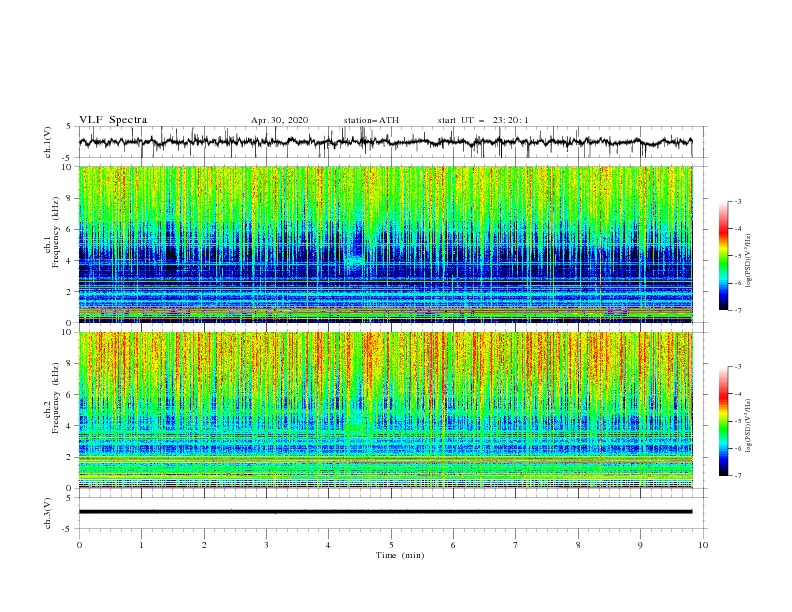
Task: Click the time axis tick label '2'
Action: pos(204,545)
